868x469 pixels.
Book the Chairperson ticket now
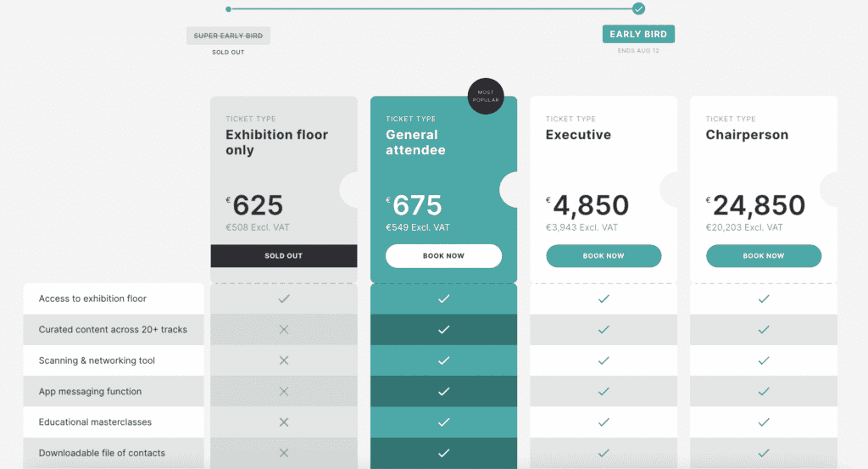(x=763, y=255)
